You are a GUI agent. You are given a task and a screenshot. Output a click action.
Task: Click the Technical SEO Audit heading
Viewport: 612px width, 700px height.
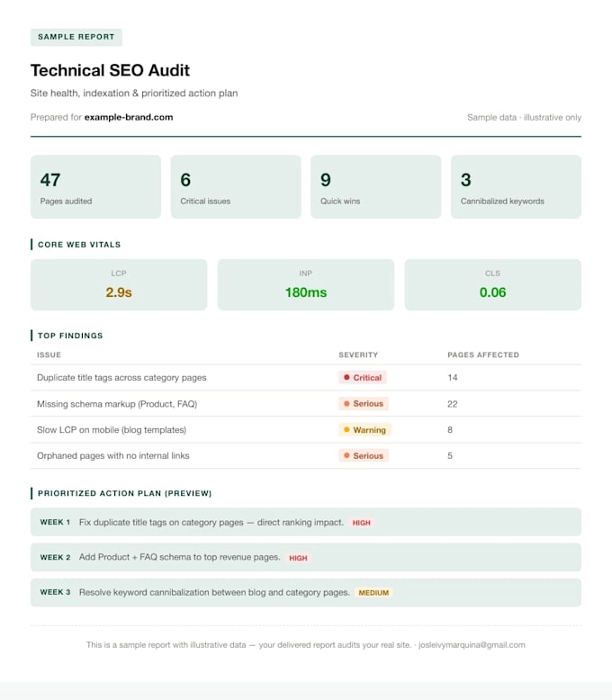point(110,70)
